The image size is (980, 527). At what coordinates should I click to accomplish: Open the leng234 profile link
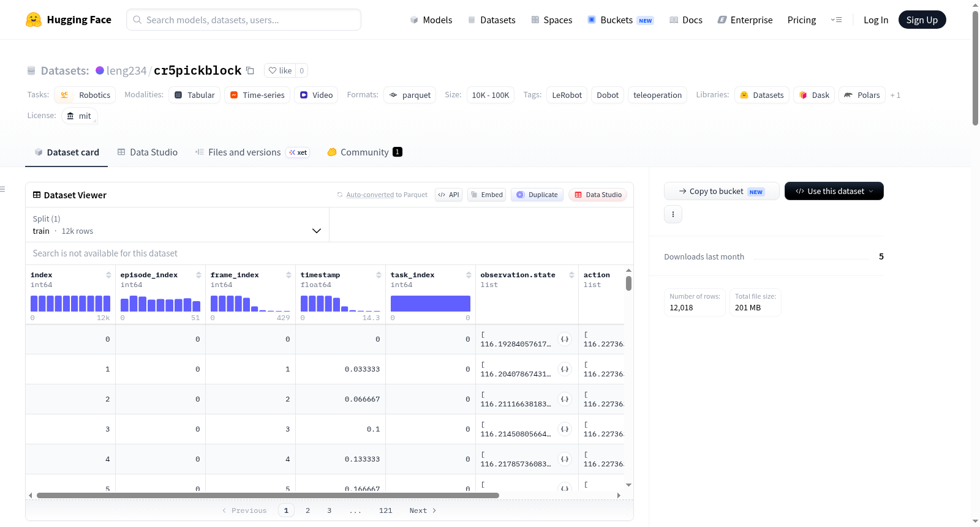(127, 70)
